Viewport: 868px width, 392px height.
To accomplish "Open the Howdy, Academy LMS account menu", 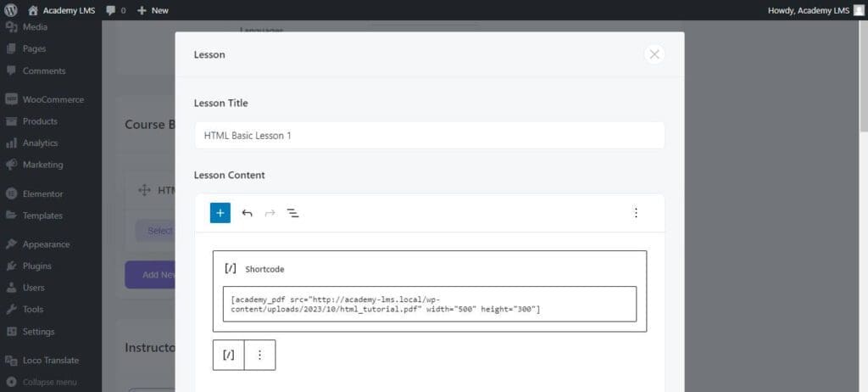I will pyautogui.click(x=816, y=10).
